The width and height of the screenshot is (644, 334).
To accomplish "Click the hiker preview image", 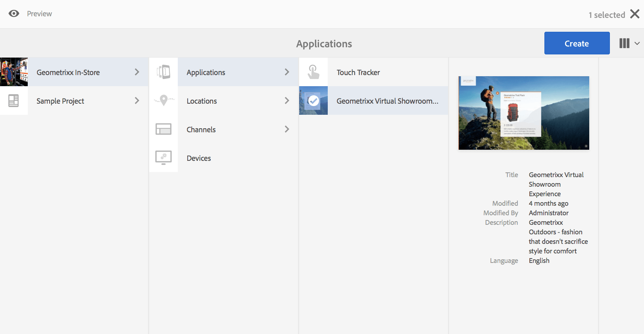I will (523, 113).
